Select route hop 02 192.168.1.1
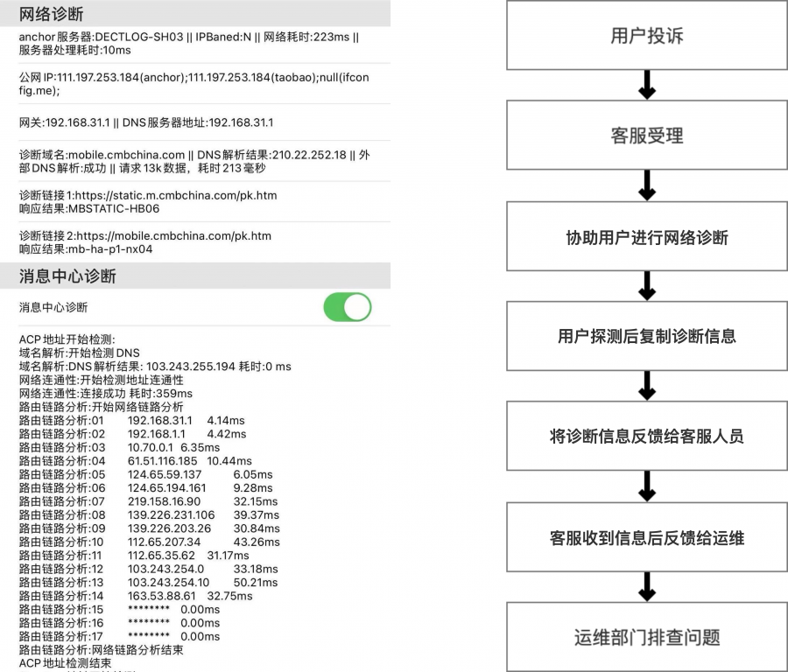Screen dimensions: 788x672 (x=133, y=434)
